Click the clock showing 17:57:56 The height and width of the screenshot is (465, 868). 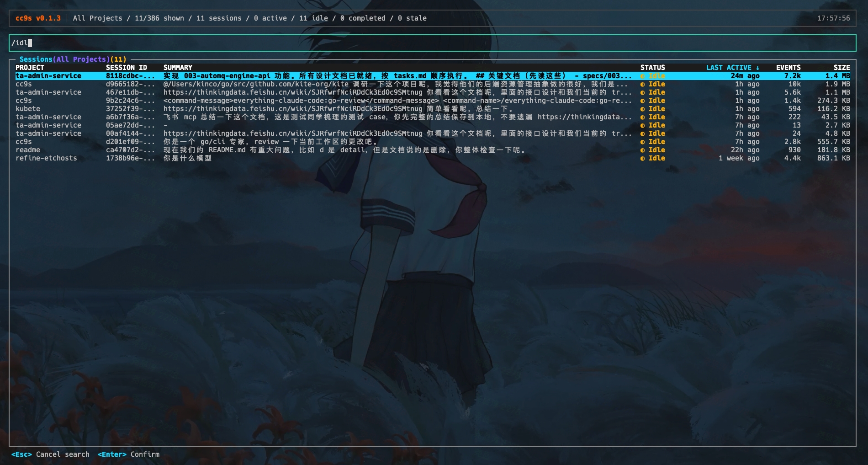pos(833,18)
